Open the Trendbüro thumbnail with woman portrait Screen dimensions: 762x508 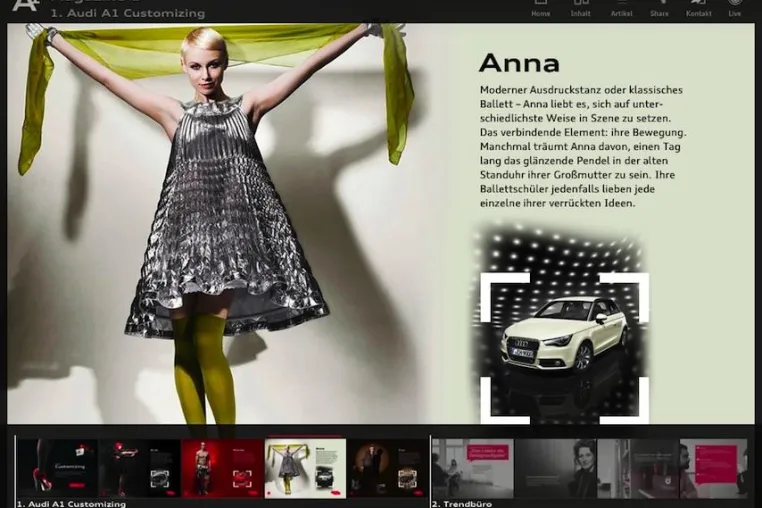point(555,468)
